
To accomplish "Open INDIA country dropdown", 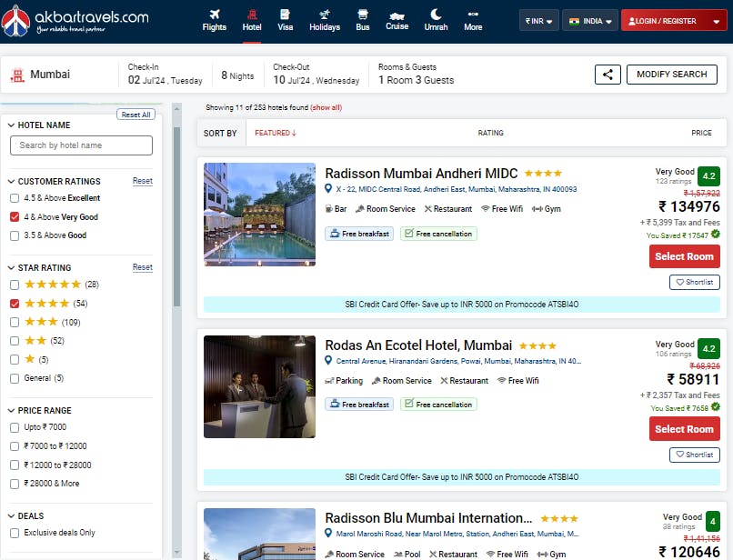I will pyautogui.click(x=590, y=21).
